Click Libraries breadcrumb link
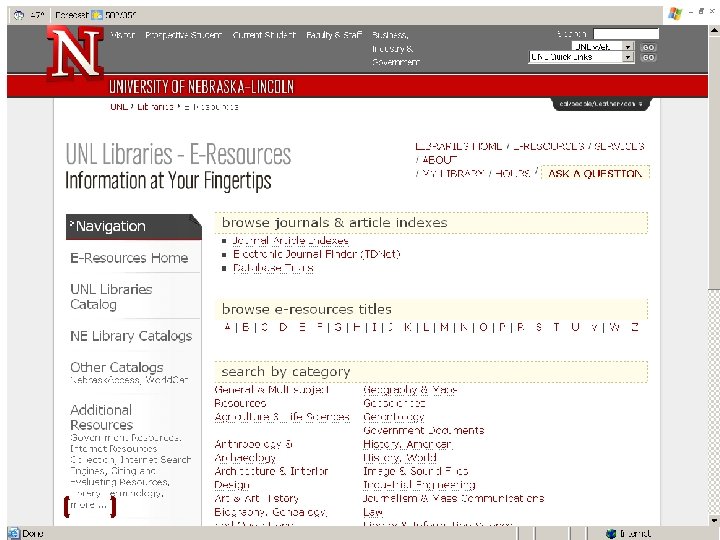Screen dimensions: 720x540 tap(155, 107)
